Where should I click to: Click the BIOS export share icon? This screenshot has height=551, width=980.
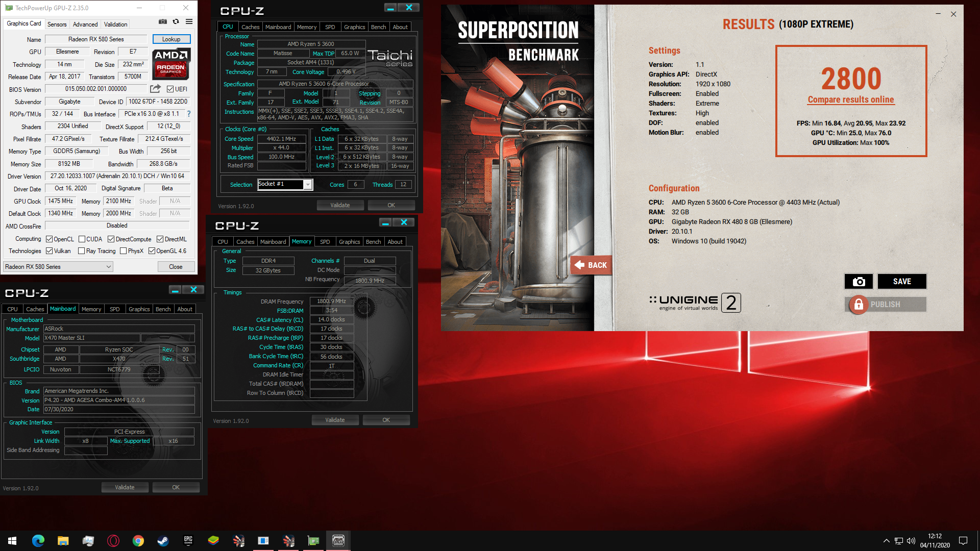pyautogui.click(x=156, y=89)
